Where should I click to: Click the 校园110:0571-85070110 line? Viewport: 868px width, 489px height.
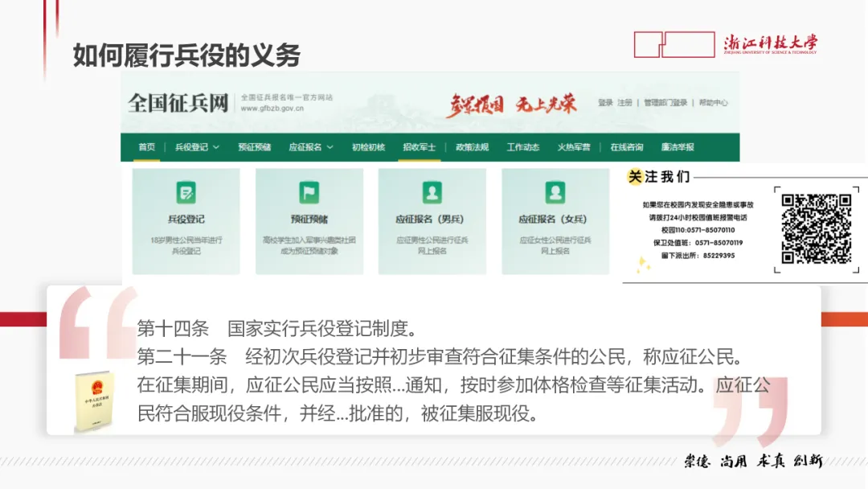[698, 230]
